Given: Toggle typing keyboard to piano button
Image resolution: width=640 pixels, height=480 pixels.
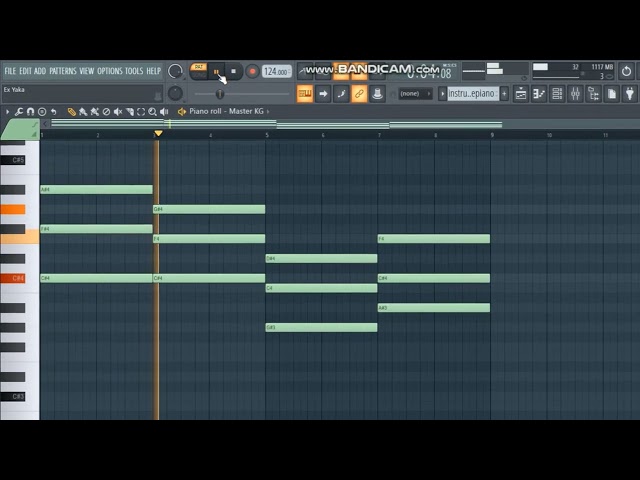Looking at the screenshot, I should pyautogui.click(x=304, y=94).
